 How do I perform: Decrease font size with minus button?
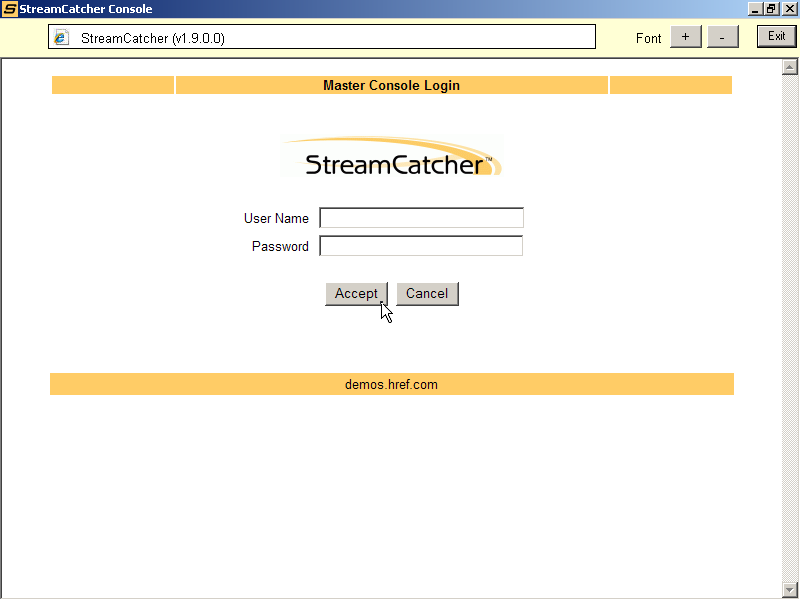click(722, 37)
